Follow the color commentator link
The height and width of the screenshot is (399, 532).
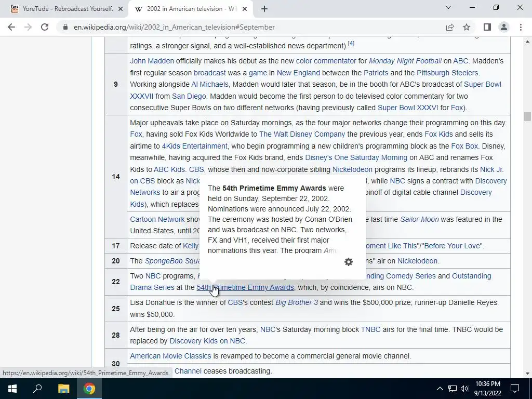(x=326, y=61)
